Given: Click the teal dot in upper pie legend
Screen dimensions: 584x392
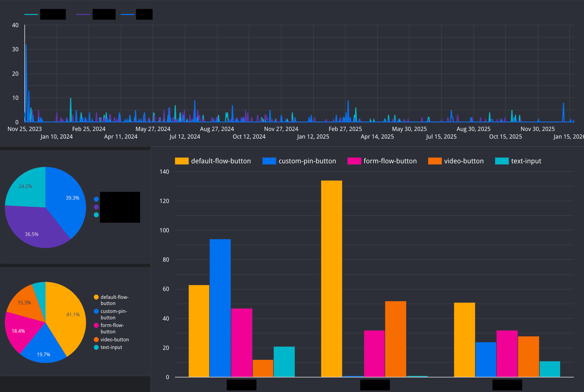Looking at the screenshot, I should (x=96, y=215).
